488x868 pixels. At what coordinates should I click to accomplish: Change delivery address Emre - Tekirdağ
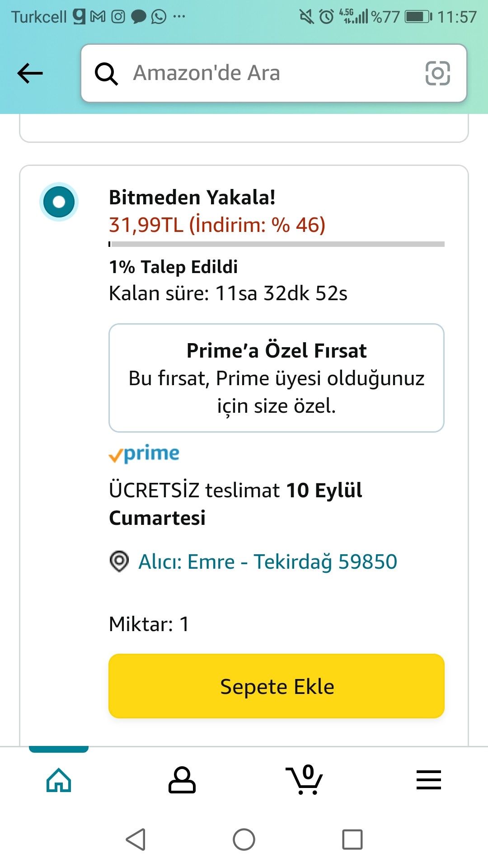pos(267,562)
